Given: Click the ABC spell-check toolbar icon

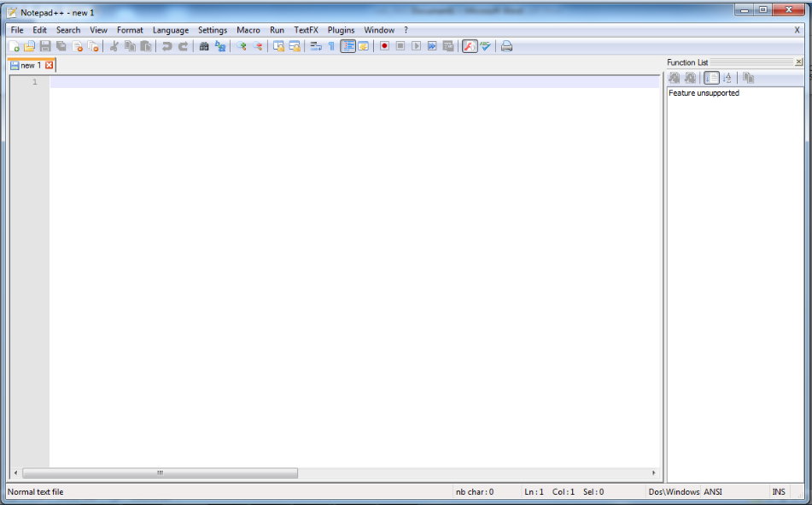Looking at the screenshot, I should [x=485, y=46].
